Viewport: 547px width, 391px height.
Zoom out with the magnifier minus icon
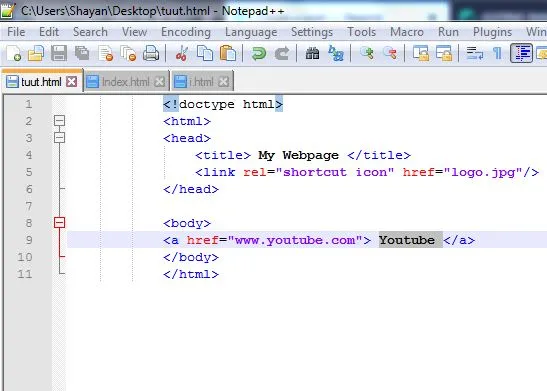coord(390,53)
